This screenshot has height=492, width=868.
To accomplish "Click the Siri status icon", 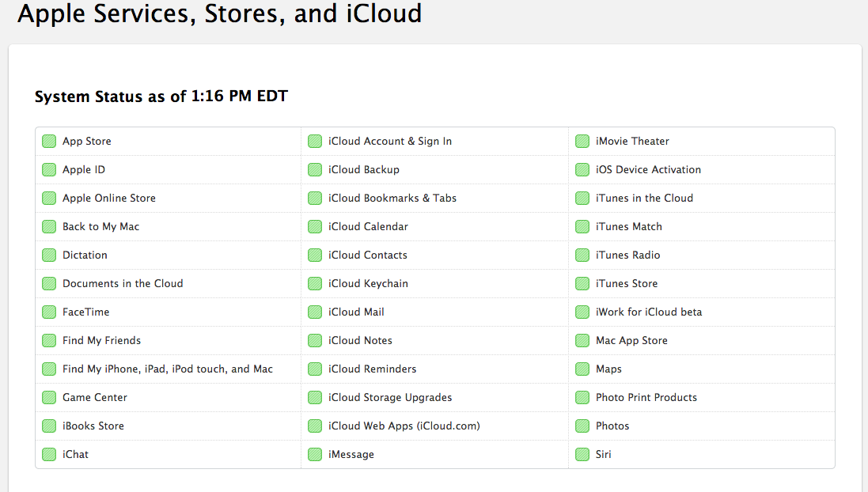I will [x=582, y=454].
